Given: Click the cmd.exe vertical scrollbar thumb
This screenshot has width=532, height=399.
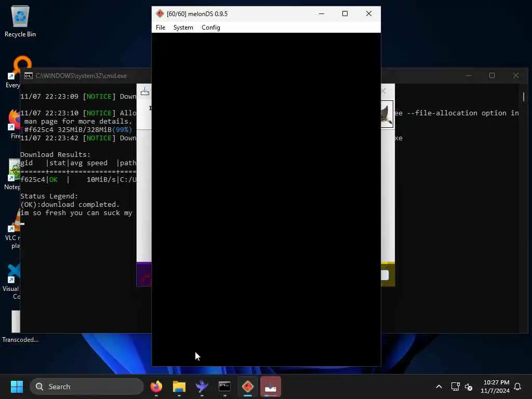Looking at the screenshot, I should tap(524, 97).
